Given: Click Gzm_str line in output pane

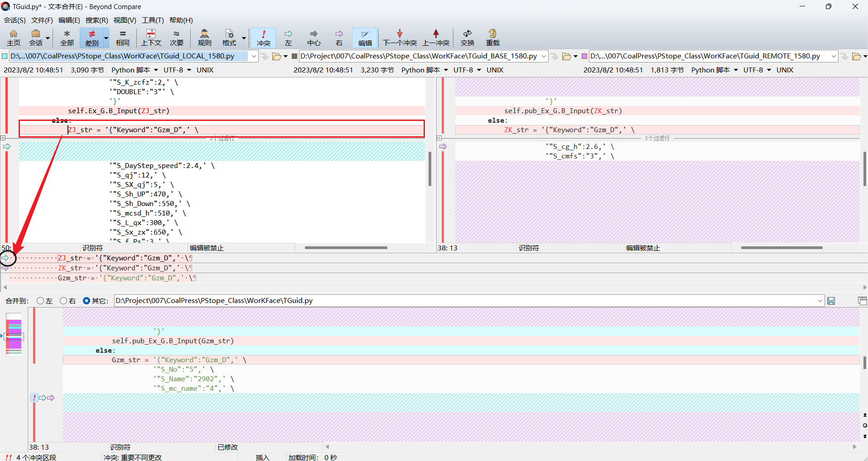Looking at the screenshot, I should point(461,360).
